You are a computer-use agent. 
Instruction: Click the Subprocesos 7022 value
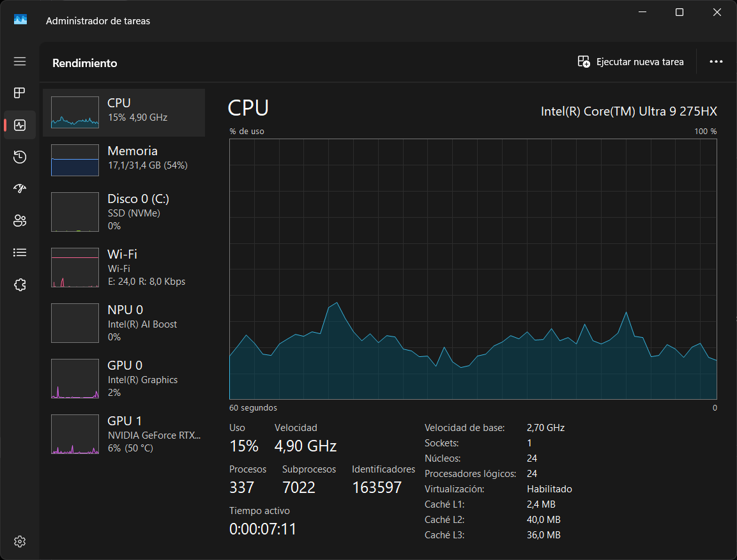299,488
